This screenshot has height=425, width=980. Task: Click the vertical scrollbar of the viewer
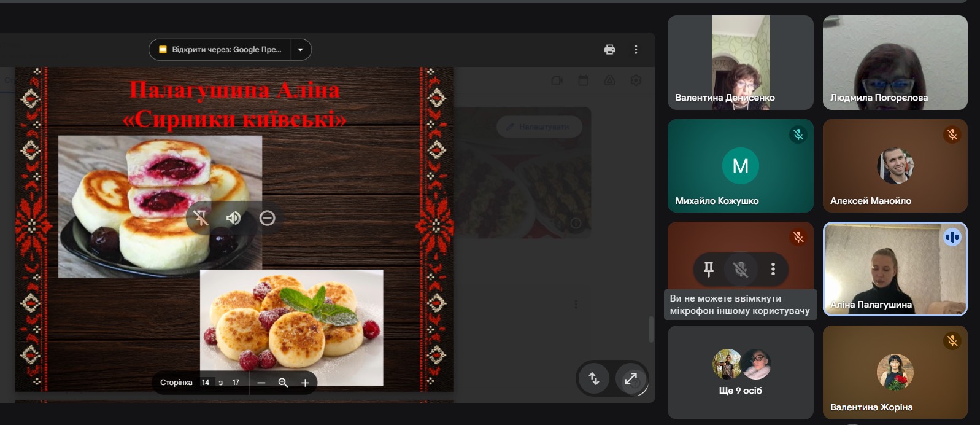651,329
